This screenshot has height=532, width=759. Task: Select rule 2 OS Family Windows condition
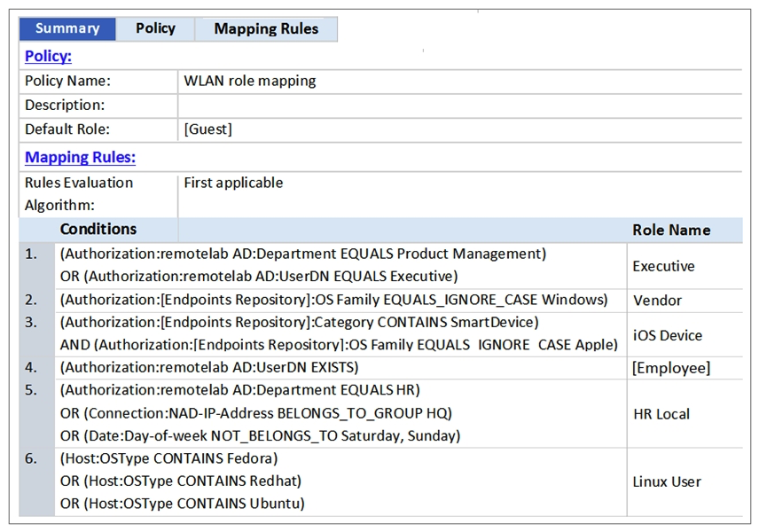[x=334, y=300]
